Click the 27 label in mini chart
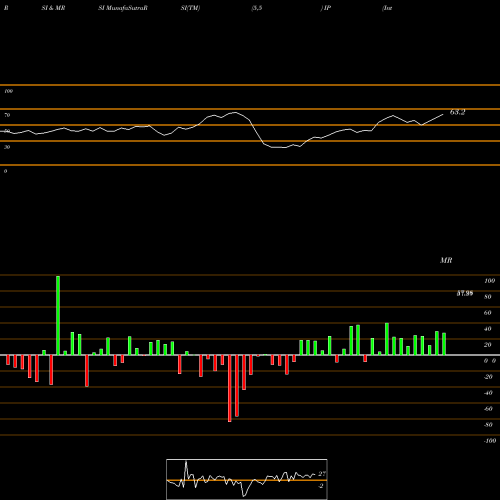Viewport: 500px width, 500px height. click(322, 474)
